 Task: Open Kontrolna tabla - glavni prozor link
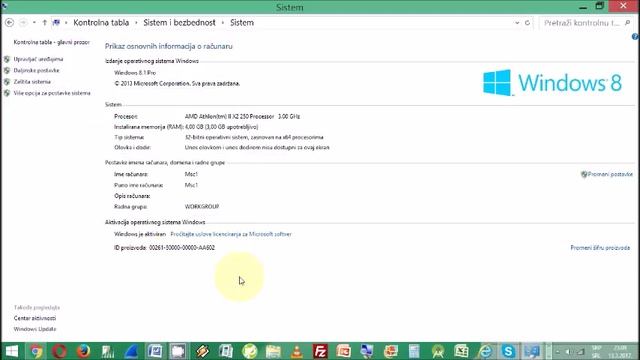pyautogui.click(x=51, y=42)
